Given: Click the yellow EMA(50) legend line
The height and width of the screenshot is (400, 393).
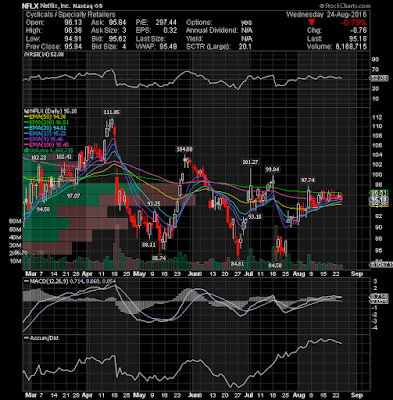Looking at the screenshot, I should [25, 116].
